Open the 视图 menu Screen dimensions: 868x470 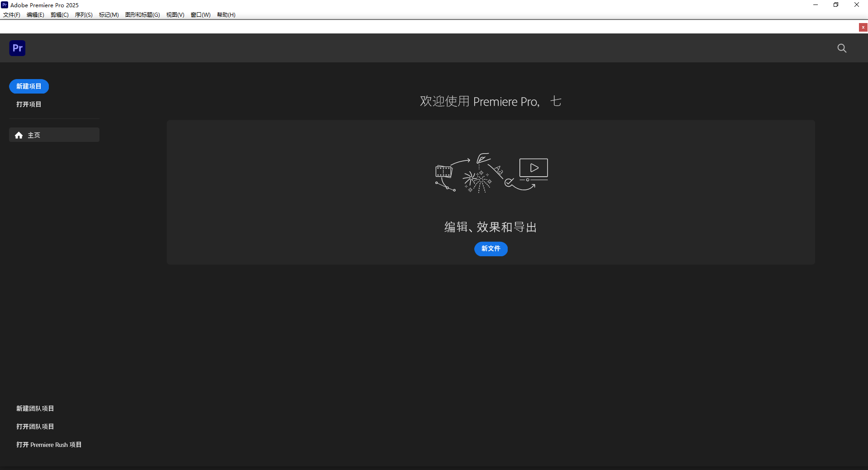(175, 14)
